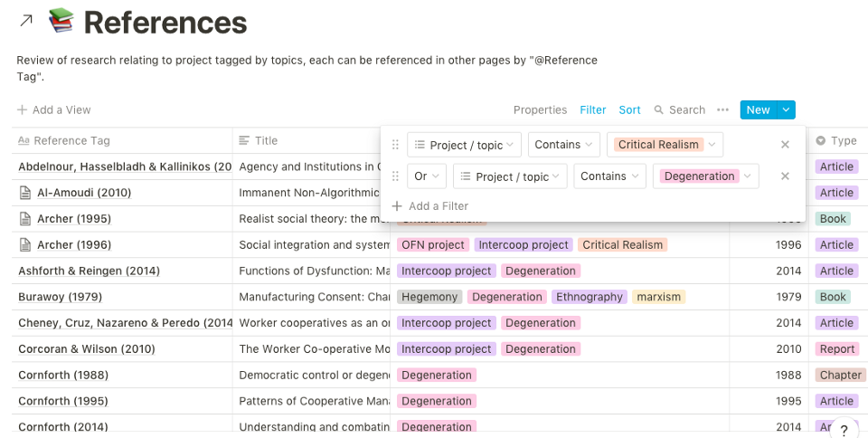Remove the Critical Realism filter row
868x438 pixels.
tap(785, 145)
